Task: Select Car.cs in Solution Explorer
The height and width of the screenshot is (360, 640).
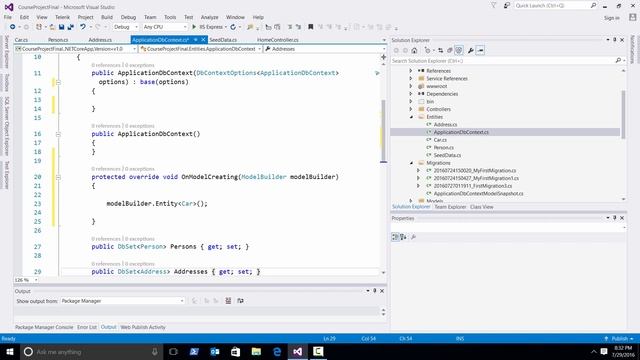Action: (x=440, y=140)
